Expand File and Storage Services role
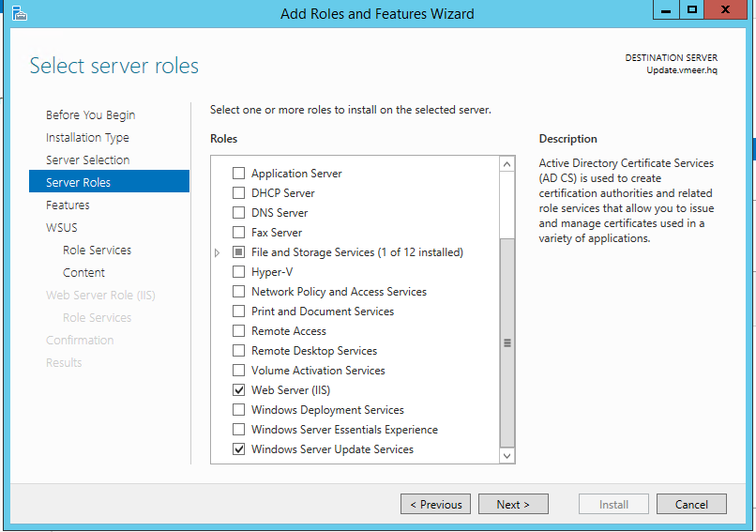This screenshot has height=532, width=756. [x=218, y=252]
